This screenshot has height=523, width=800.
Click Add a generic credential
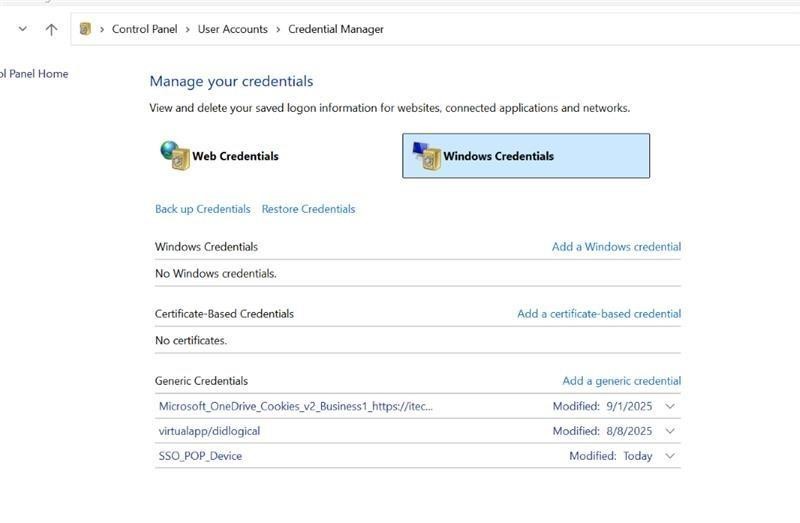click(x=621, y=381)
